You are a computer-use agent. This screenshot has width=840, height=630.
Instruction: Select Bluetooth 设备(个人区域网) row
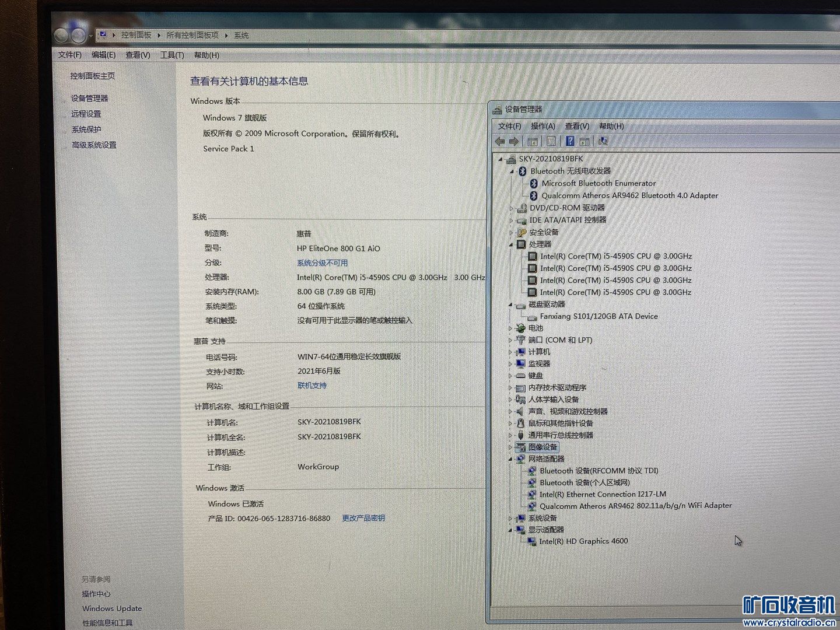click(579, 482)
